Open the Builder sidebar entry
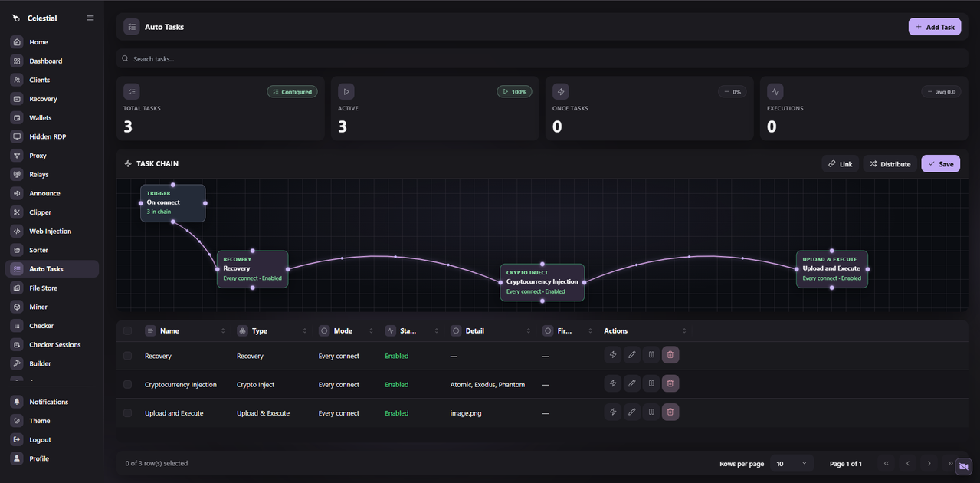The height and width of the screenshot is (483, 980). click(x=52, y=363)
